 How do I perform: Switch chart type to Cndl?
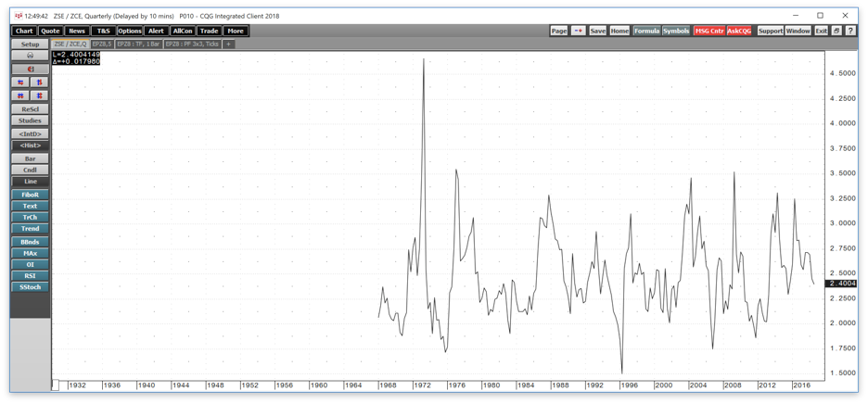[30, 170]
